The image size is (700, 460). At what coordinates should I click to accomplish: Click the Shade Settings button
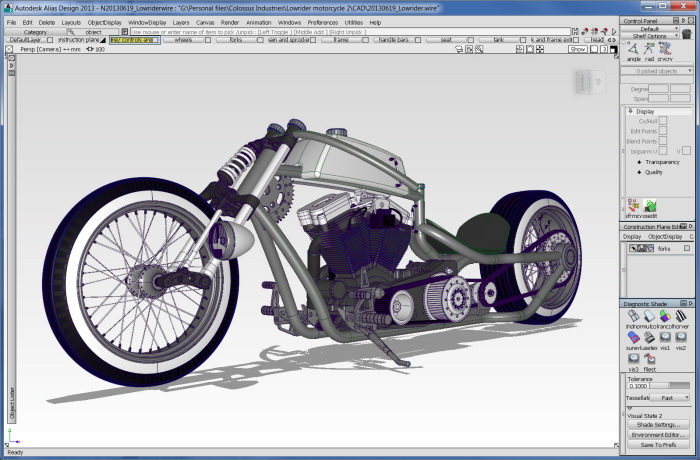[657, 424]
